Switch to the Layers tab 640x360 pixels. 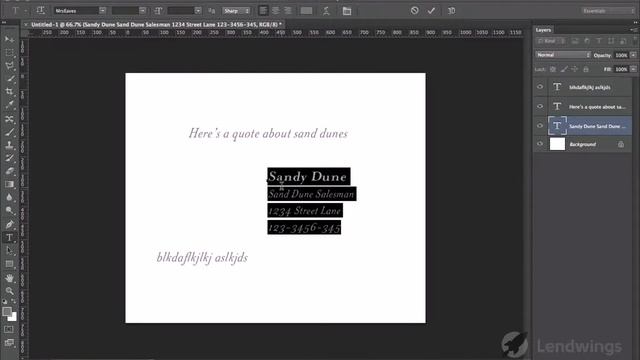(x=543, y=30)
